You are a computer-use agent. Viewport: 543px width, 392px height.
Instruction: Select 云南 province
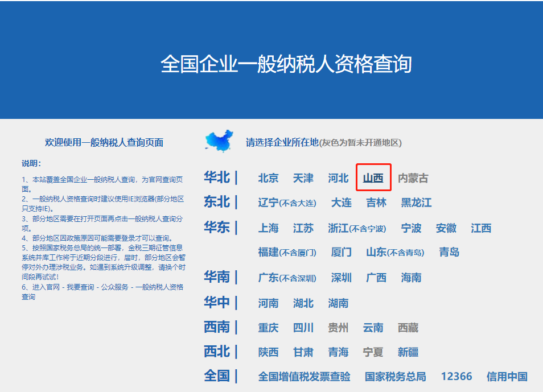(x=373, y=328)
